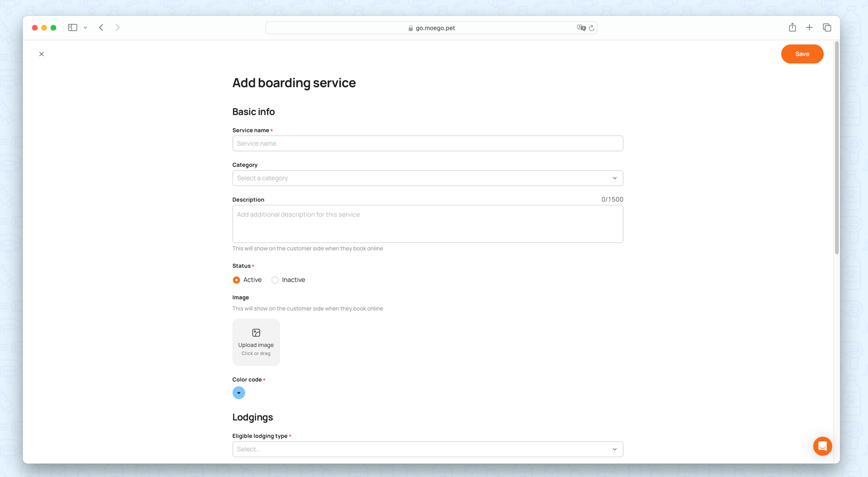This screenshot has height=477, width=868.
Task: Open a new tab with plus icon
Action: [809, 28]
